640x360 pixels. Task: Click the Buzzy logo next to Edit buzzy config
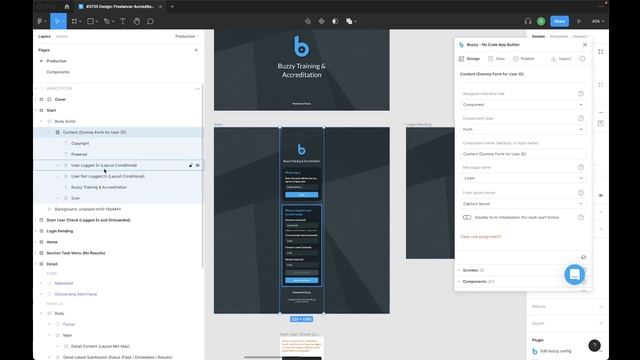pos(535,351)
